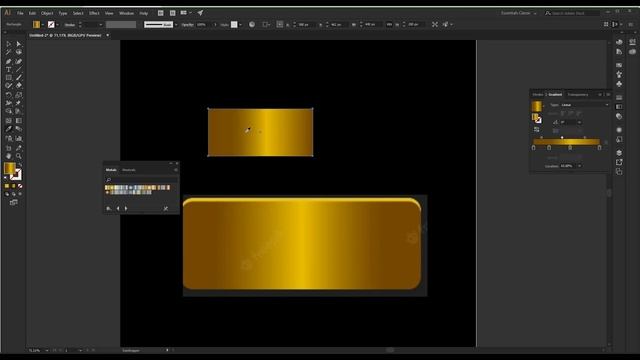Click the Search Adobe Stock field
Image resolution: width=640 pixels, height=360 pixels.
point(572,13)
